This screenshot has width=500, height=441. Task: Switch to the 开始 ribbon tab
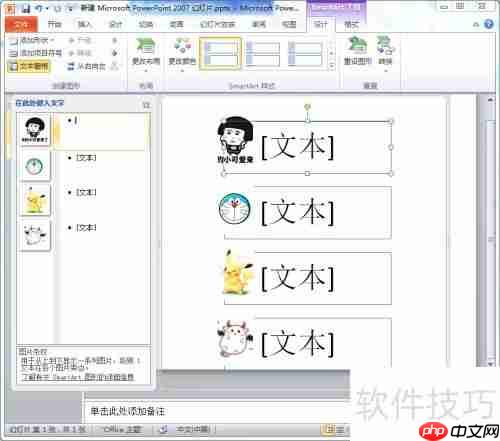coord(55,24)
